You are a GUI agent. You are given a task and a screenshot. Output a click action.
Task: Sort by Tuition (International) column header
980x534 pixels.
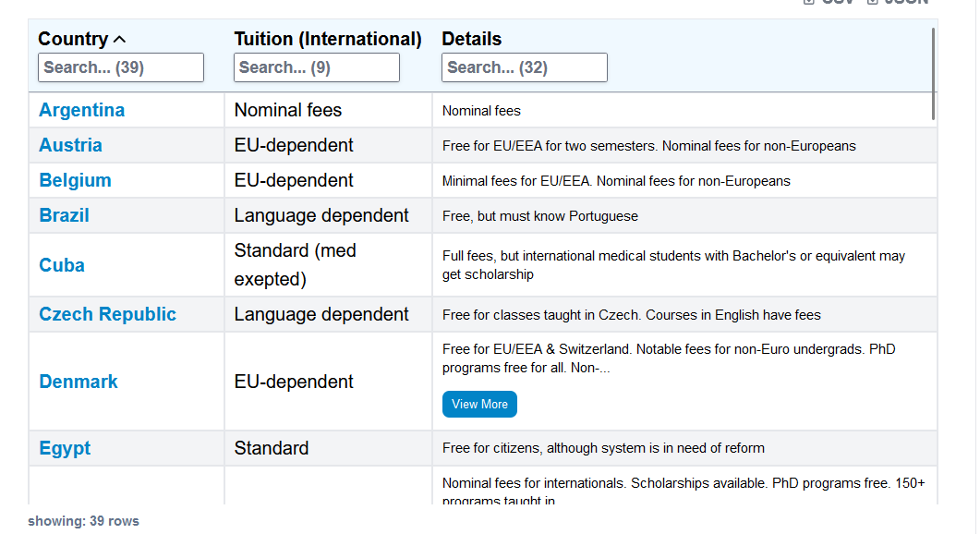(328, 39)
